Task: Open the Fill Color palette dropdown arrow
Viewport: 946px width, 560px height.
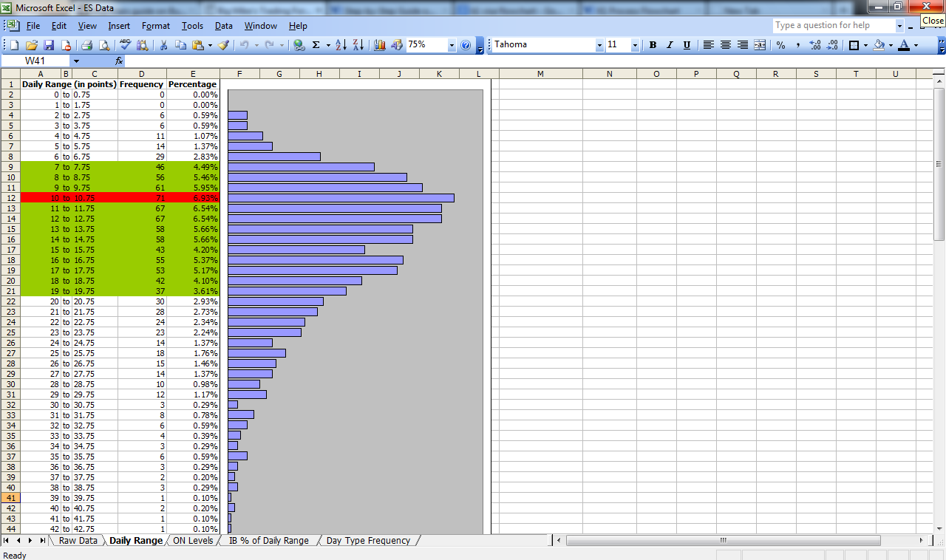Action: pos(891,45)
